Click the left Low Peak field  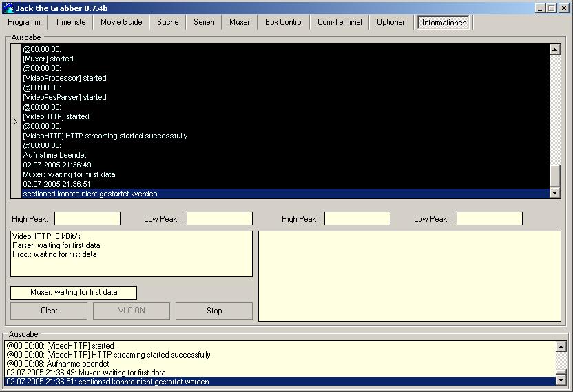[x=220, y=218]
